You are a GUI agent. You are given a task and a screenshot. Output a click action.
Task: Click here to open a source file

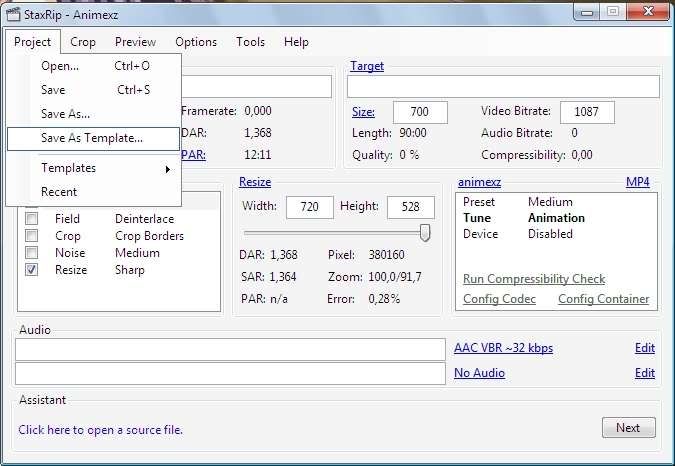coord(100,430)
